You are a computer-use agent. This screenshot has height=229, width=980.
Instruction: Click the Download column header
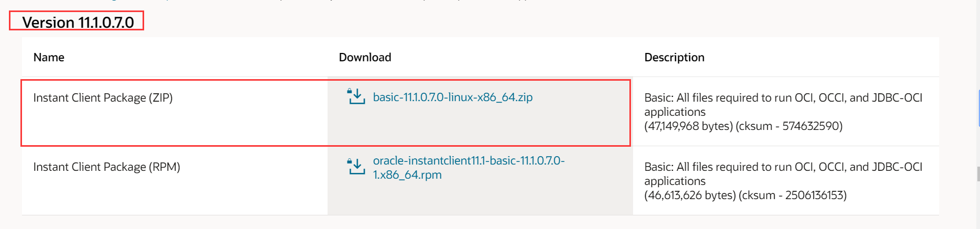(x=365, y=57)
